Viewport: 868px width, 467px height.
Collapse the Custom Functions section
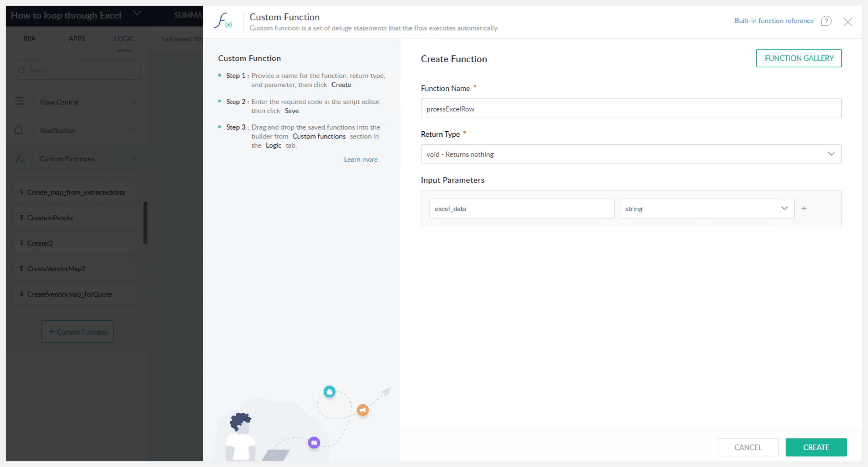point(134,159)
